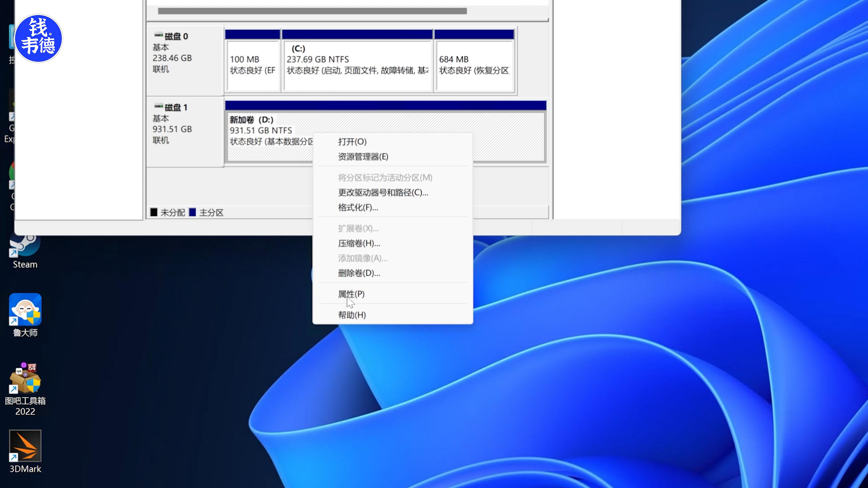Choose 打开(O) from the context menu
Image resolution: width=868 pixels, height=488 pixels.
tap(352, 142)
